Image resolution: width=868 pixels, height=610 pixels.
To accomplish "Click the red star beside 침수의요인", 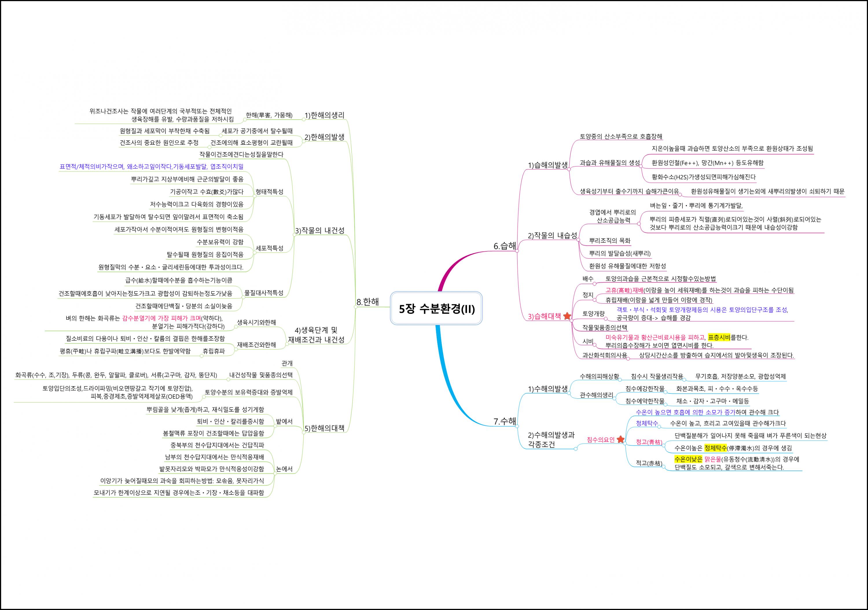I will pos(620,439).
